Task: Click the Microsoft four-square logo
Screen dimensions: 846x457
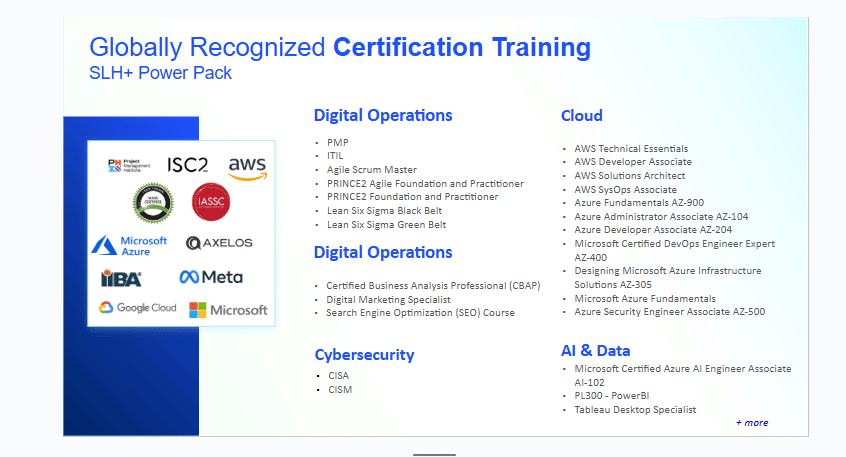Action: [x=229, y=310]
